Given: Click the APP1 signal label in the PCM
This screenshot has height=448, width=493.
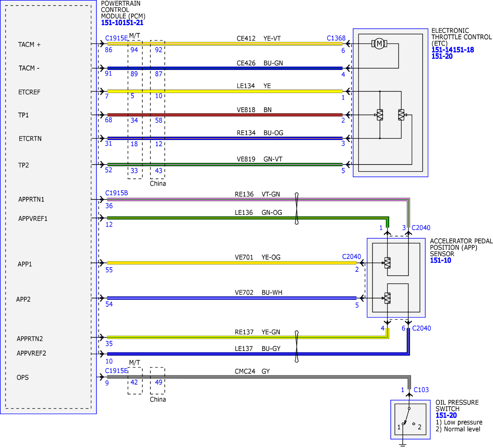Looking at the screenshot, I should [x=25, y=264].
